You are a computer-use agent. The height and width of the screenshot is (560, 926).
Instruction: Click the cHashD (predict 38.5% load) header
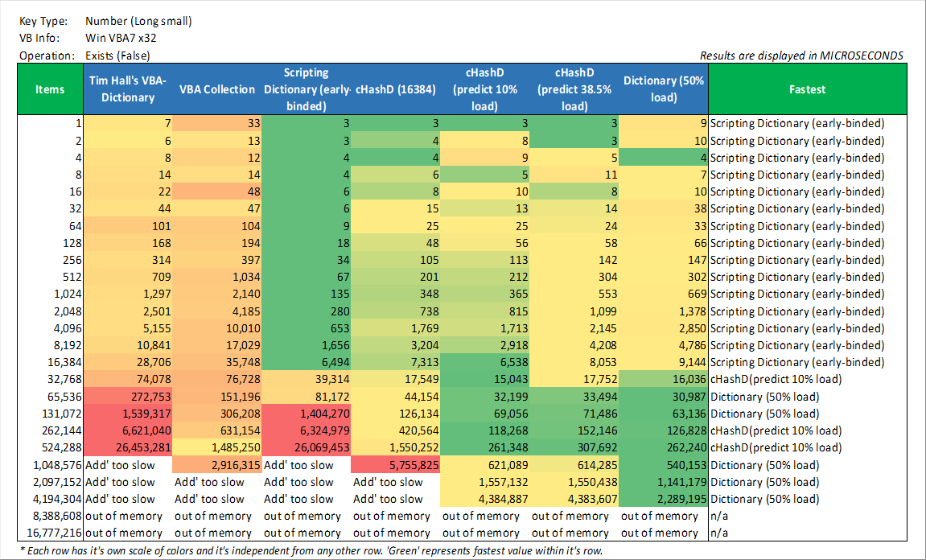click(x=574, y=89)
